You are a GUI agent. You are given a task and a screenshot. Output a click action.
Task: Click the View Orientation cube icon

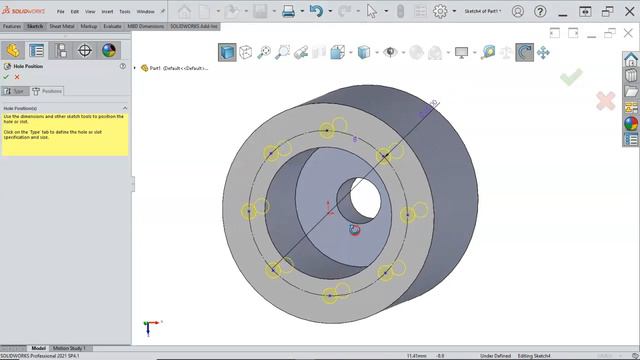tap(338, 52)
